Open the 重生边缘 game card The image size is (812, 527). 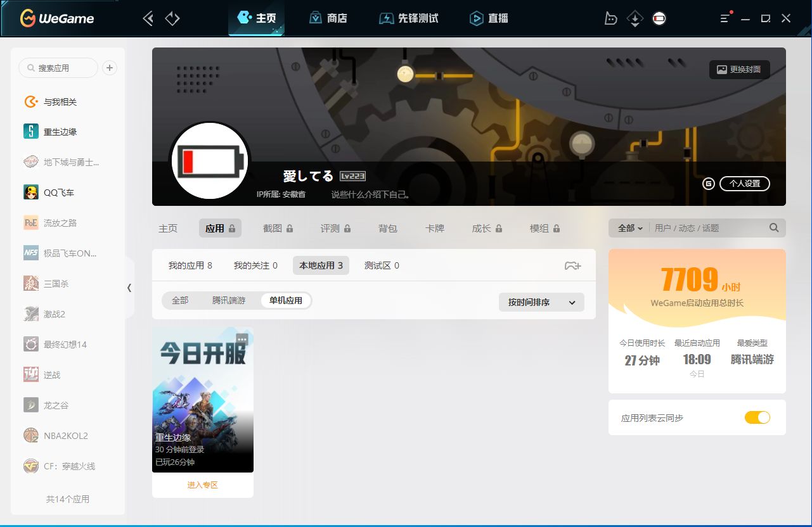(203, 400)
